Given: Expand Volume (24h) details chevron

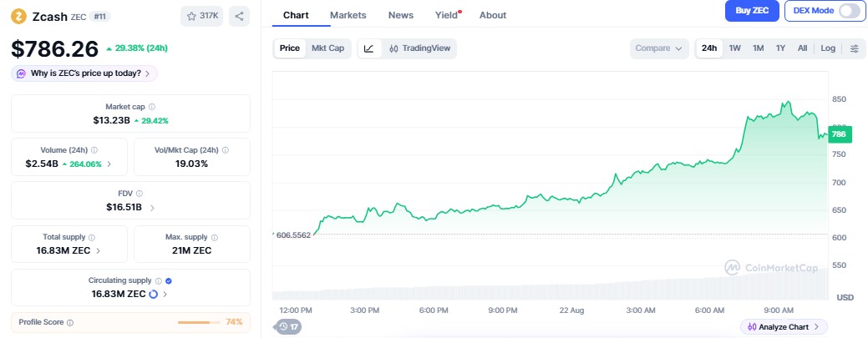Looking at the screenshot, I should (x=109, y=164).
